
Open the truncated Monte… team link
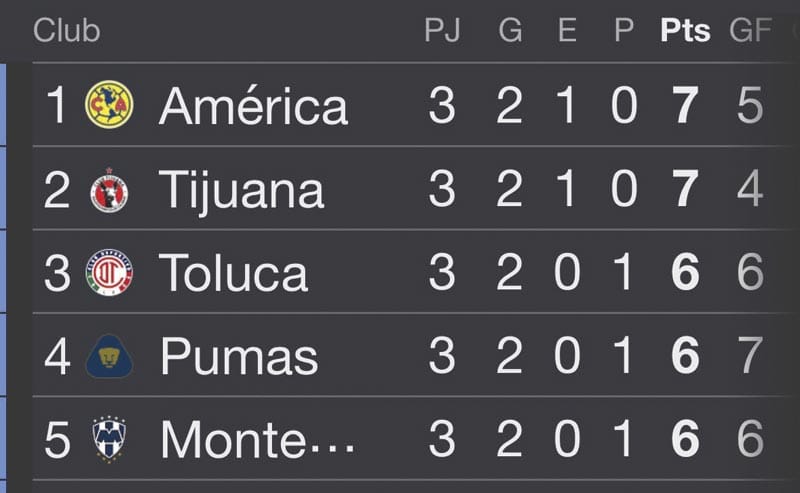(257, 439)
